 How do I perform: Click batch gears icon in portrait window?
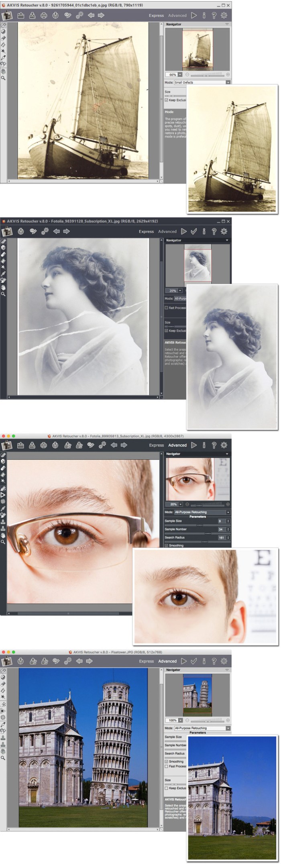(x=45, y=231)
